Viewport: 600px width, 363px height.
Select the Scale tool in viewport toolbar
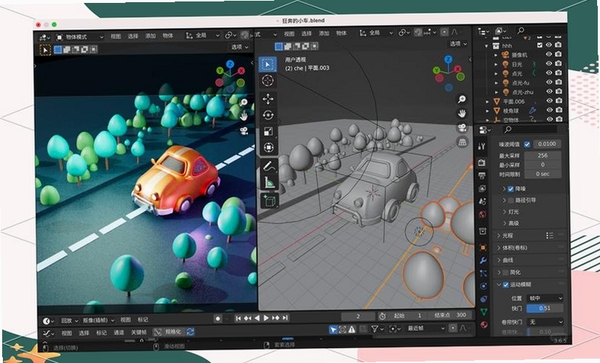(x=268, y=131)
